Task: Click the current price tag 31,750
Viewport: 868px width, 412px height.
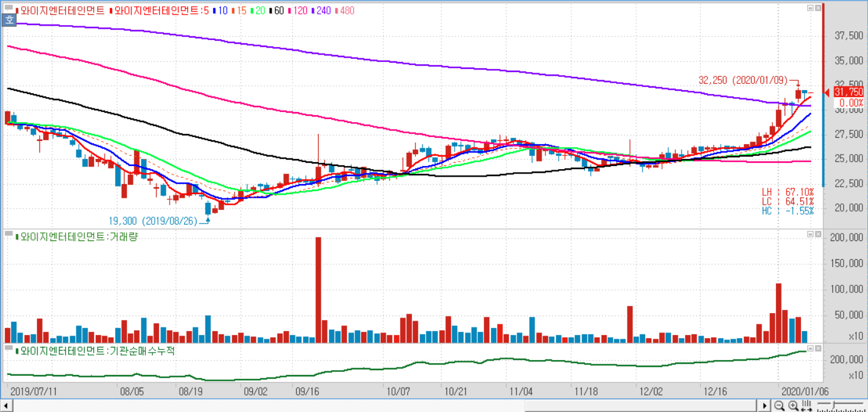Action: pos(849,92)
